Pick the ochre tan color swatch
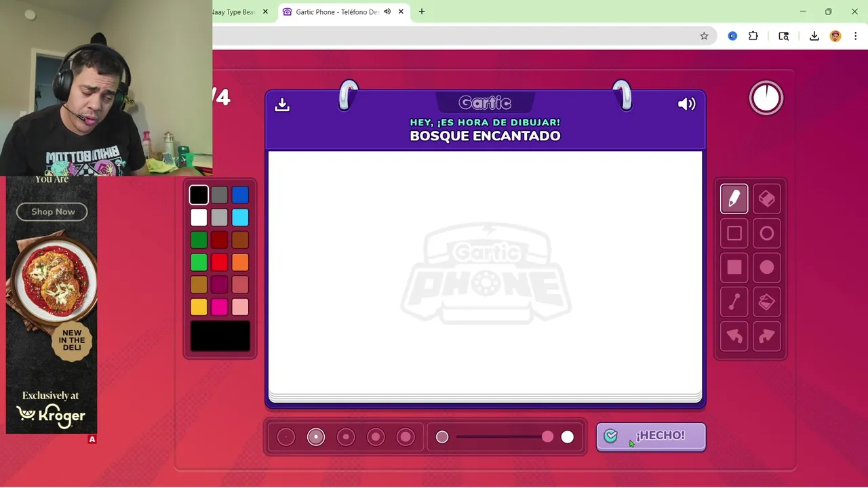 [x=199, y=285]
